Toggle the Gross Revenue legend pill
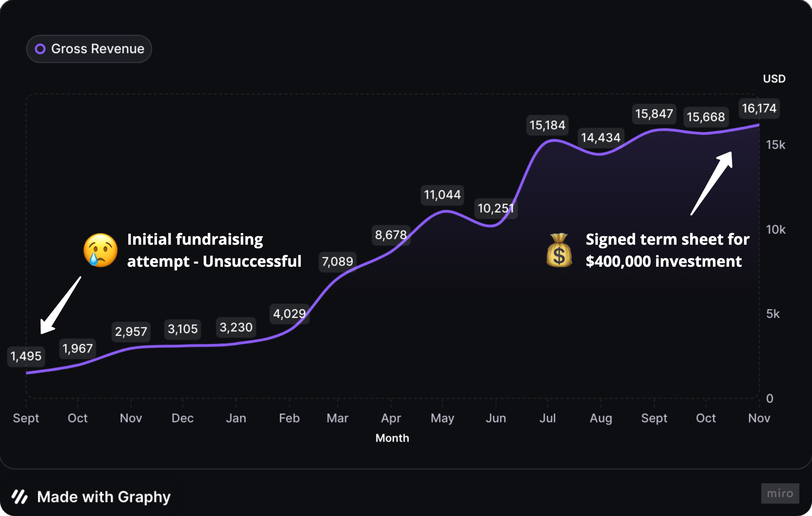The height and width of the screenshot is (516, 812). (x=89, y=49)
